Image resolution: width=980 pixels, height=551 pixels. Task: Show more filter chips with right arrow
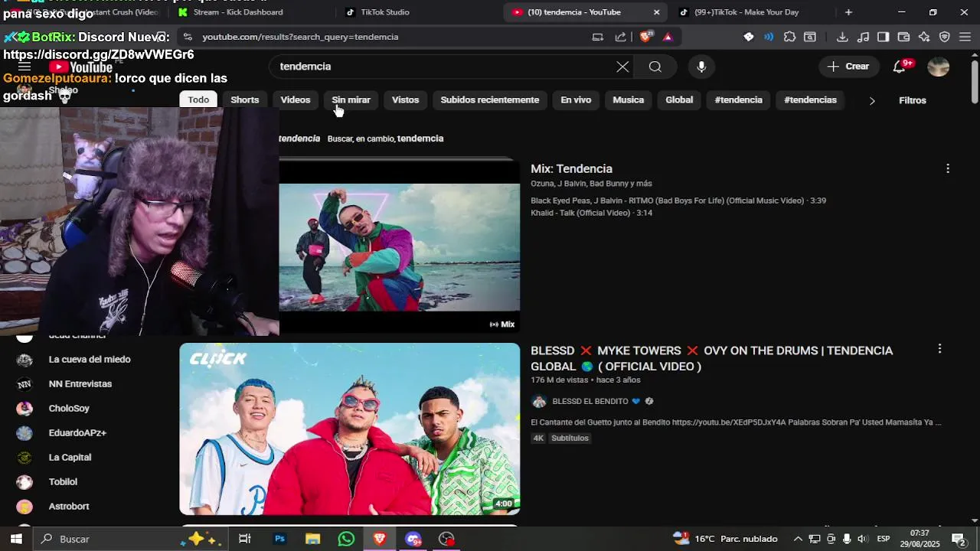(x=871, y=100)
